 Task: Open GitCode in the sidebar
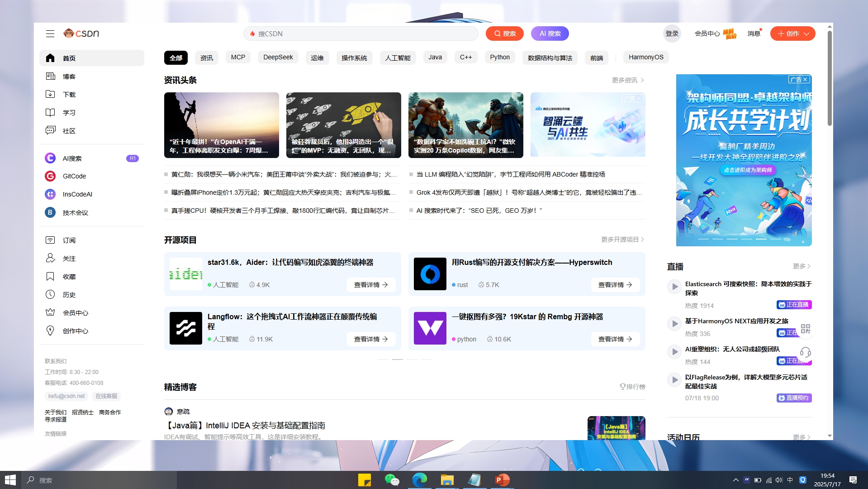(92, 176)
